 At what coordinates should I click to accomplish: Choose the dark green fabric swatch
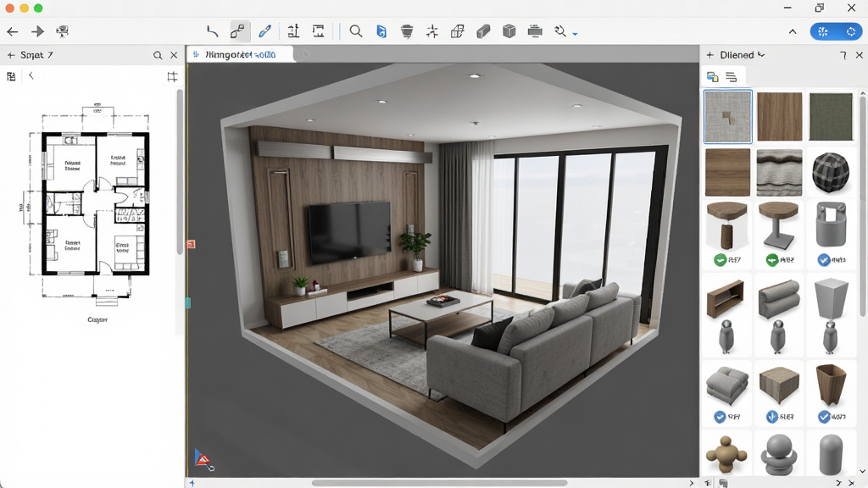click(x=831, y=116)
